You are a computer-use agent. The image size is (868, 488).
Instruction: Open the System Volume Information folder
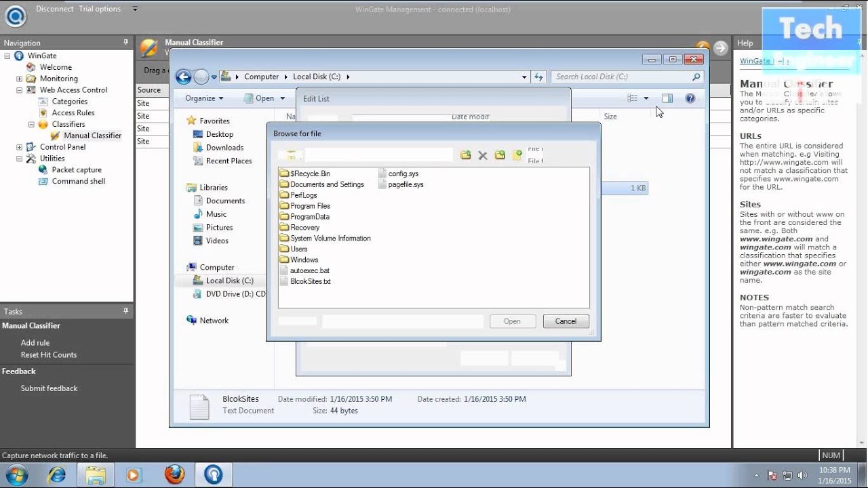(325, 239)
